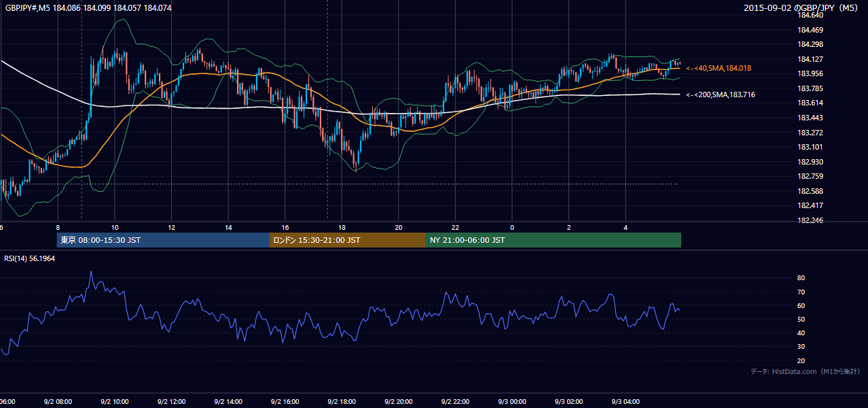Click the 9/3 04:00 time label

coord(626,401)
